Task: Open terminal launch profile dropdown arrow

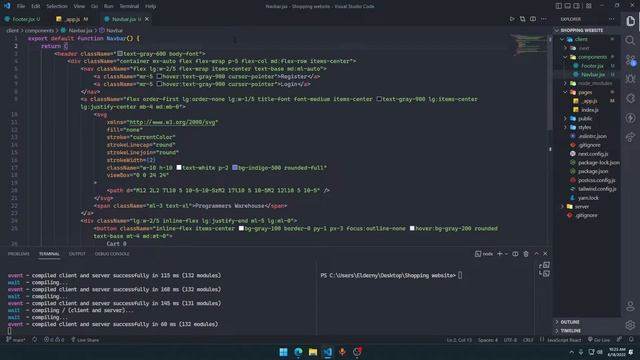Action: pyautogui.click(x=507, y=254)
